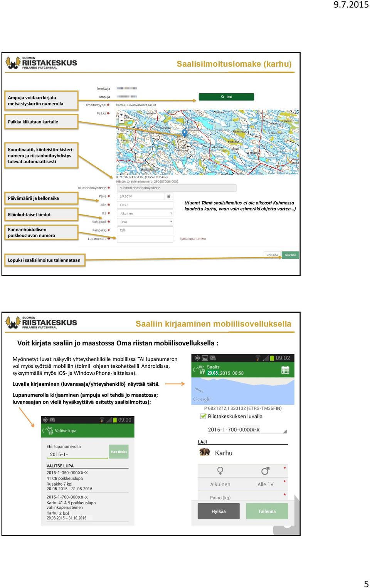Go back from the Saalis mobile screen
The height and width of the screenshot is (588, 370).
click(194, 370)
